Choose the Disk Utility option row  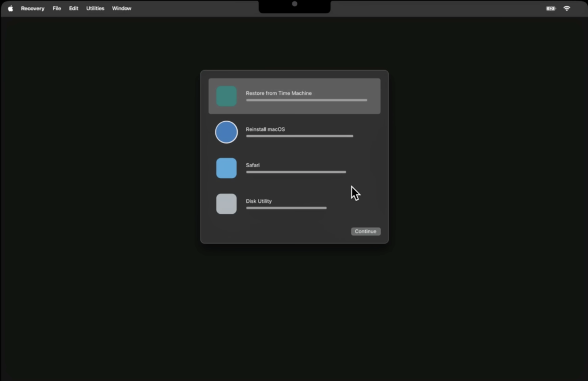294,203
